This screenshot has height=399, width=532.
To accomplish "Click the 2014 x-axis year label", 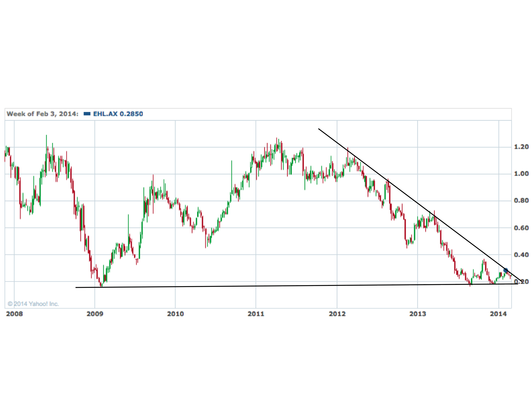I will [498, 314].
